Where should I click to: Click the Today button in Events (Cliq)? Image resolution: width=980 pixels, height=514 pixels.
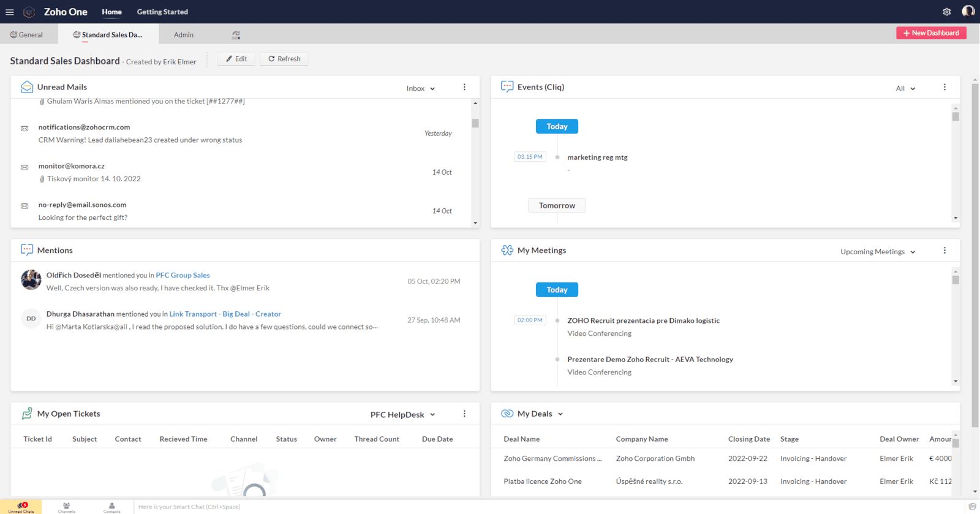point(557,126)
